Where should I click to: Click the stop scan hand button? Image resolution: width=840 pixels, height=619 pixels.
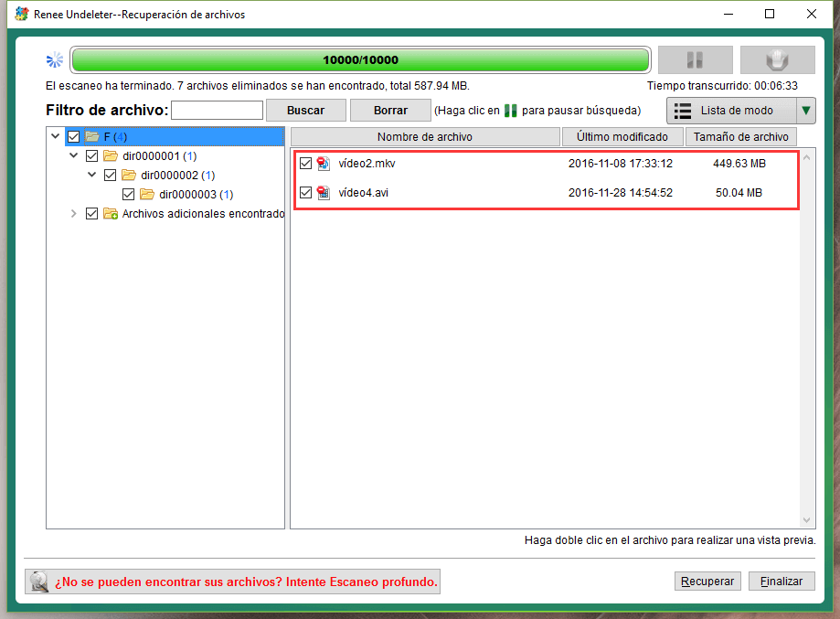[777, 59]
